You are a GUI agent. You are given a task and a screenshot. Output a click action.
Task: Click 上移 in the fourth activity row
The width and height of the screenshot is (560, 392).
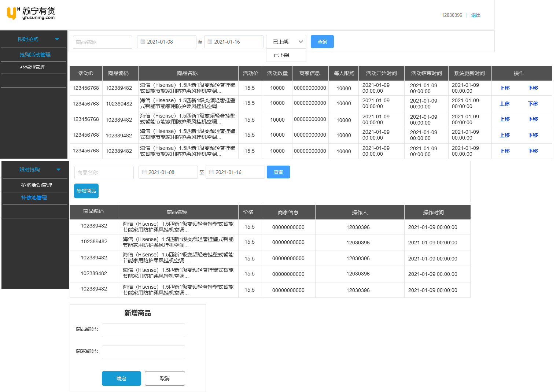(x=505, y=135)
